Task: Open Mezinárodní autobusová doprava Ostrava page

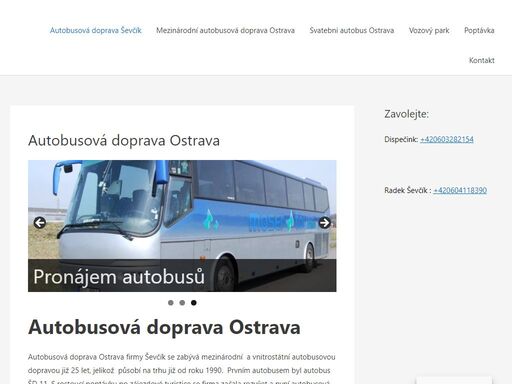Action: (x=225, y=30)
